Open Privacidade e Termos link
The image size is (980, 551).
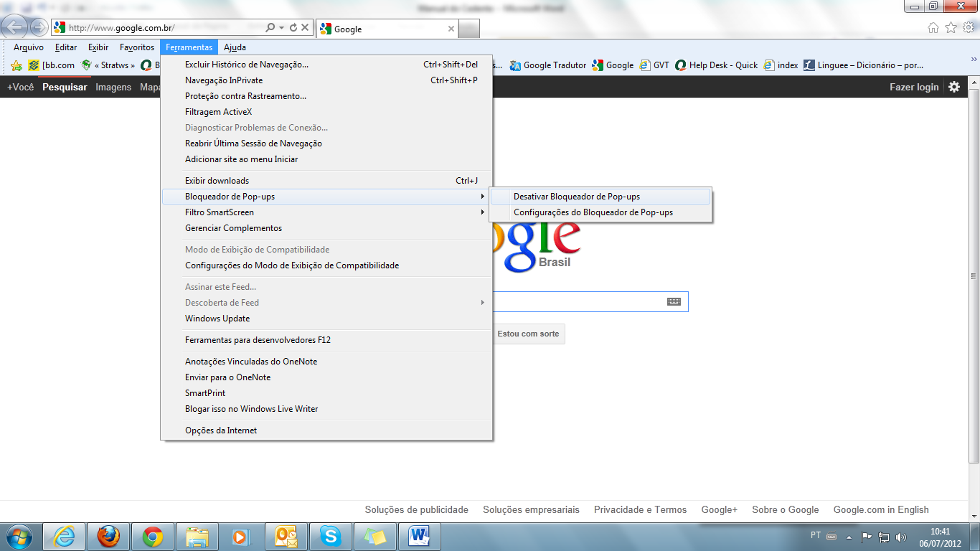pyautogui.click(x=640, y=509)
